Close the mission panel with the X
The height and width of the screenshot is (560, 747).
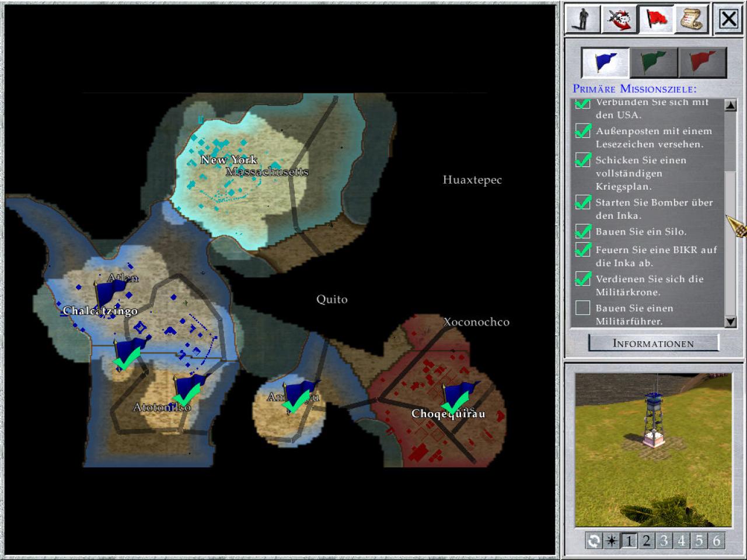coord(728,19)
